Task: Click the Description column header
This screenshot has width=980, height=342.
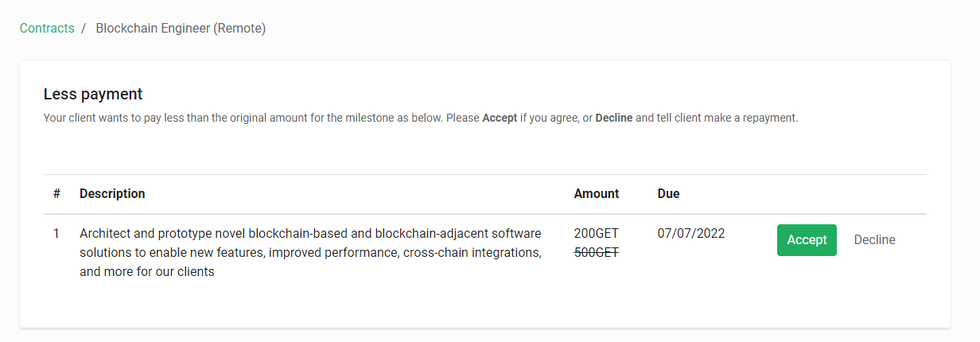Action: (x=112, y=193)
